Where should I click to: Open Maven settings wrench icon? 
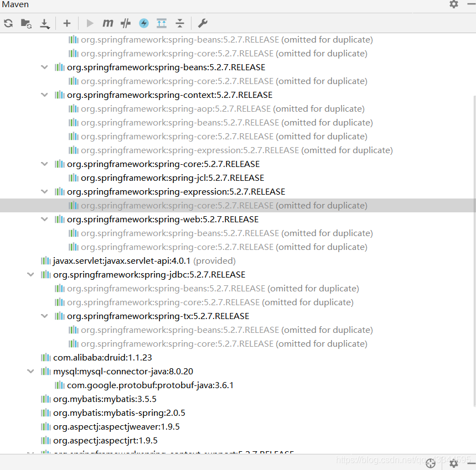tap(203, 23)
